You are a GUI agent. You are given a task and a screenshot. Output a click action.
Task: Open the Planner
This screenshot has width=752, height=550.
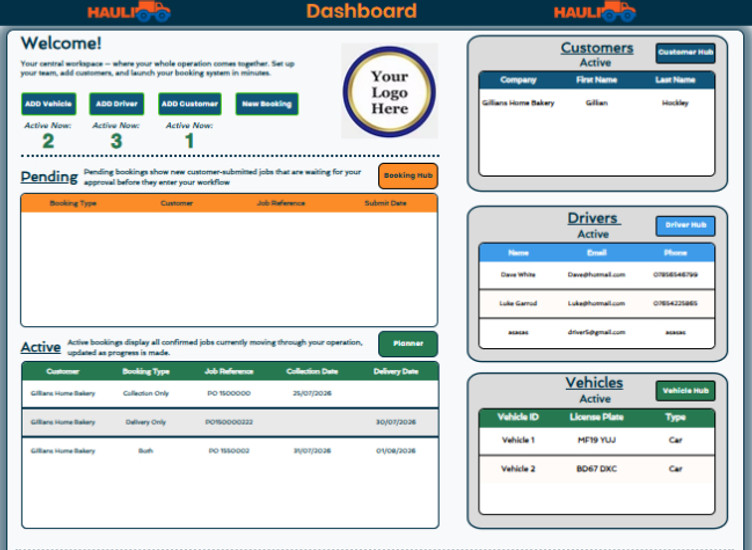click(x=408, y=343)
